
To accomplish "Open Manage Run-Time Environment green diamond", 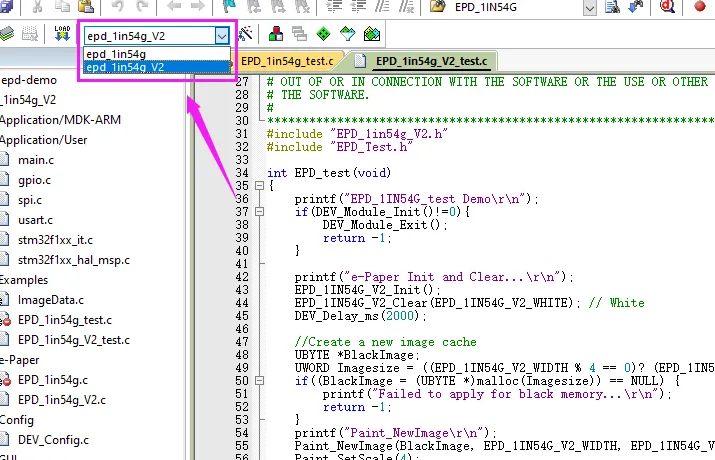I will pyautogui.click(x=323, y=34).
